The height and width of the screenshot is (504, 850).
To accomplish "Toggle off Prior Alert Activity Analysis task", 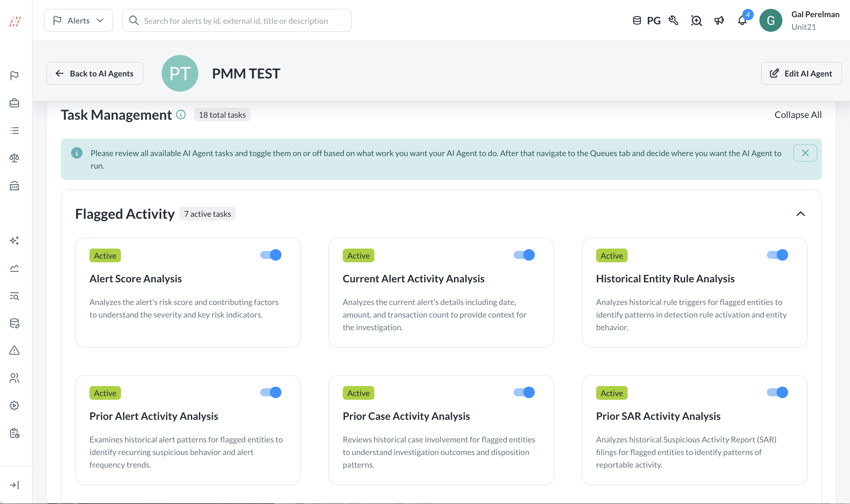I will click(x=271, y=392).
